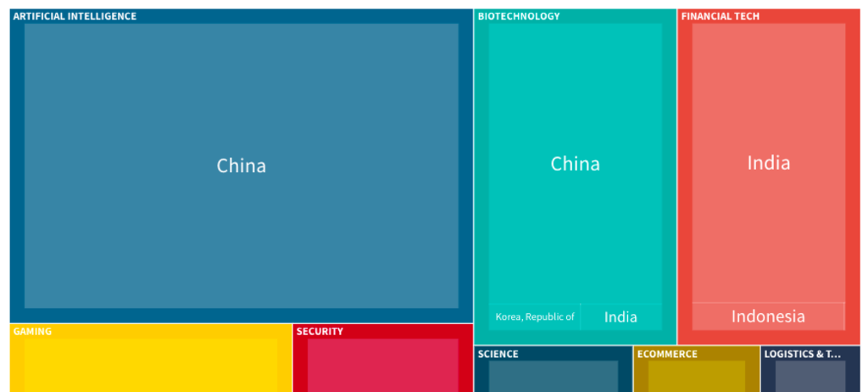868x392 pixels.
Task: Click the ARTIFICIAL INTELLIGENCE category header
Action: pos(75,16)
